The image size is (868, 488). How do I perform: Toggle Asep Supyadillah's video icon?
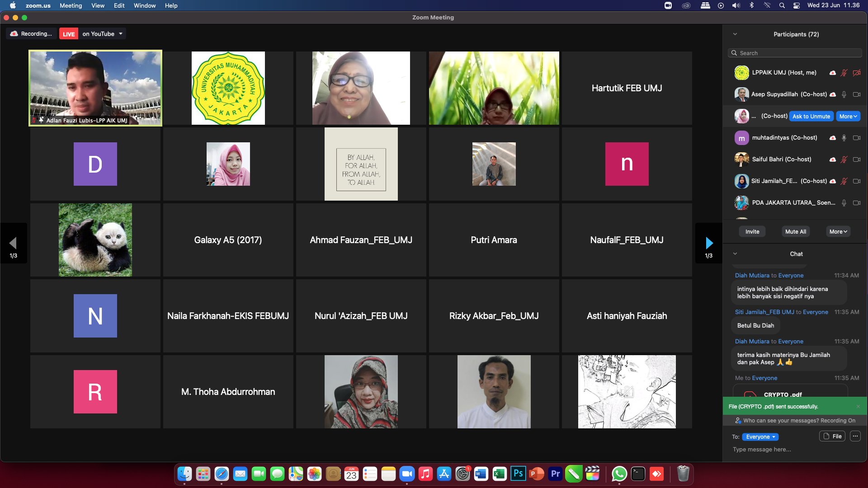click(857, 94)
